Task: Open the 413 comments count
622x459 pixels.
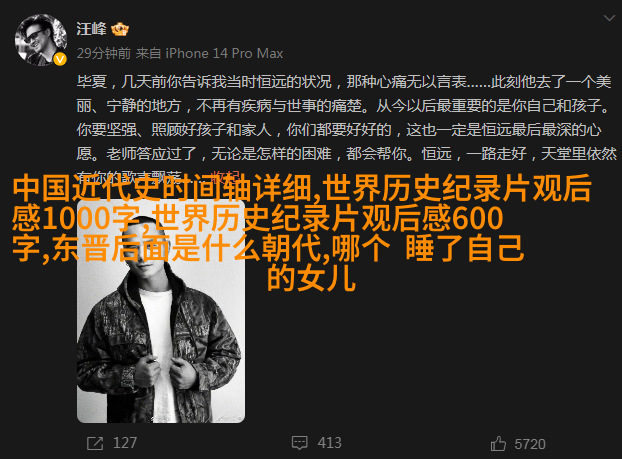Action: [329, 443]
